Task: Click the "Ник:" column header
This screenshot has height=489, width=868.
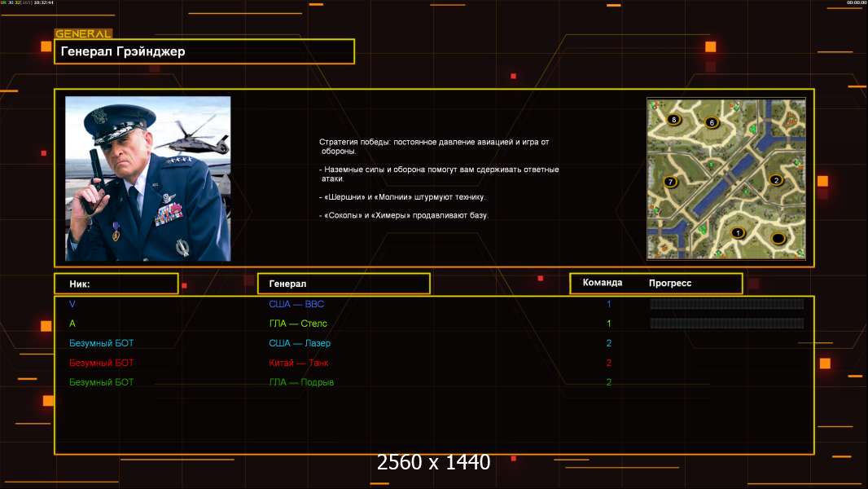Action: [x=116, y=284]
